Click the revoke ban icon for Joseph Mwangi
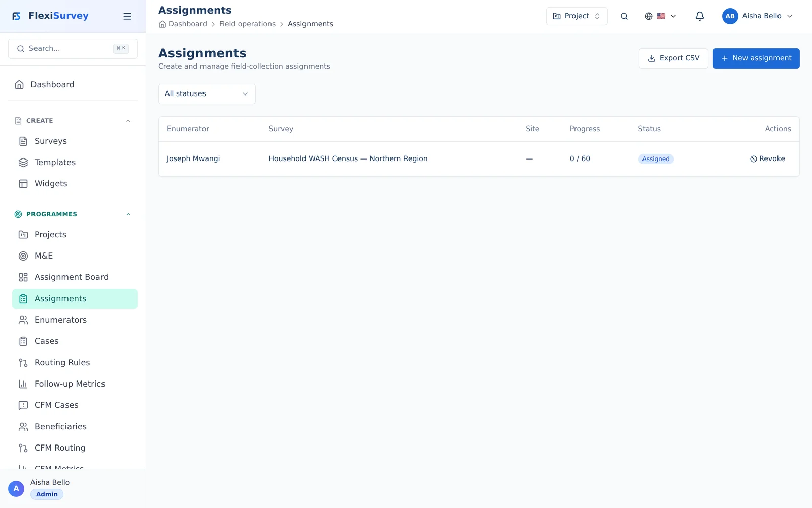 click(x=754, y=159)
